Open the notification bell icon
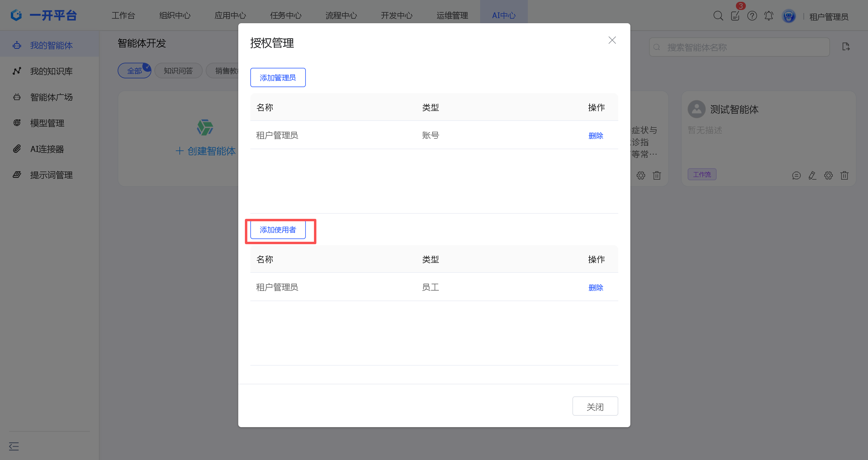Screen dimensions: 868x460 pos(768,16)
